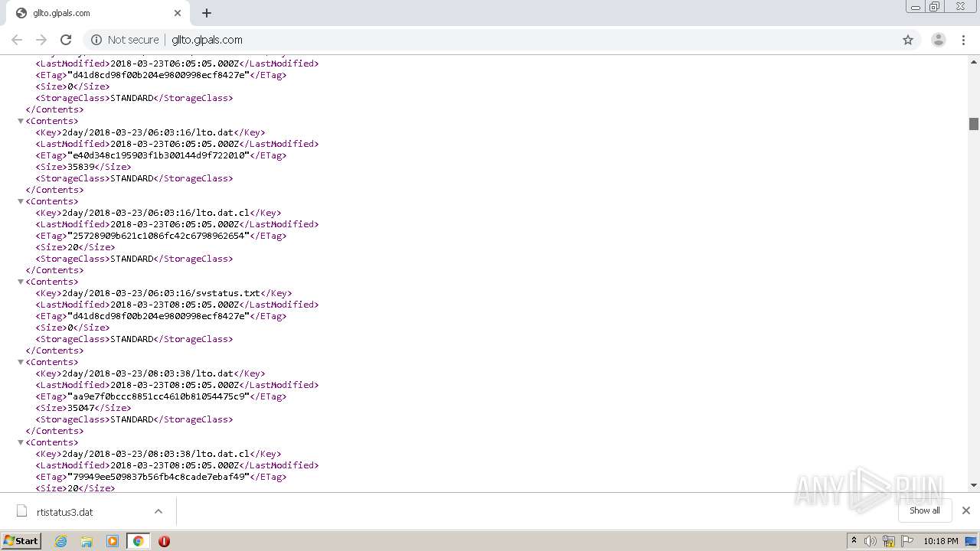Open the red stop-sign taskbar app
The image size is (980, 551).
tap(164, 541)
